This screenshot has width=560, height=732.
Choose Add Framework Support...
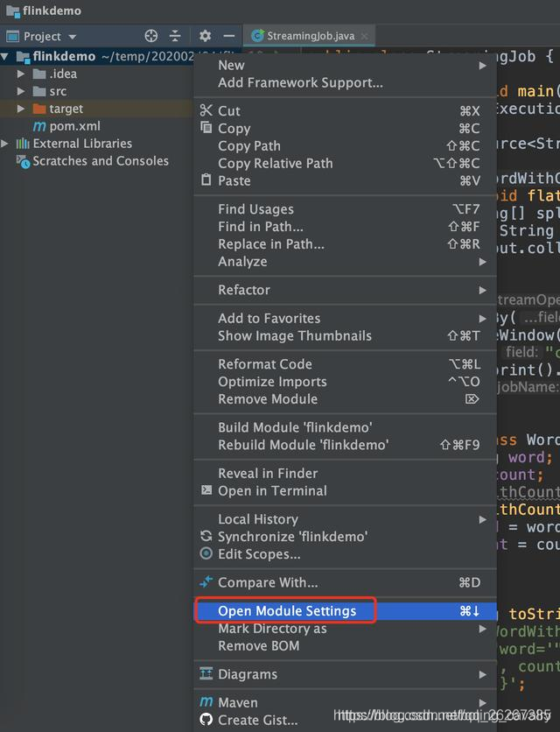click(346, 82)
